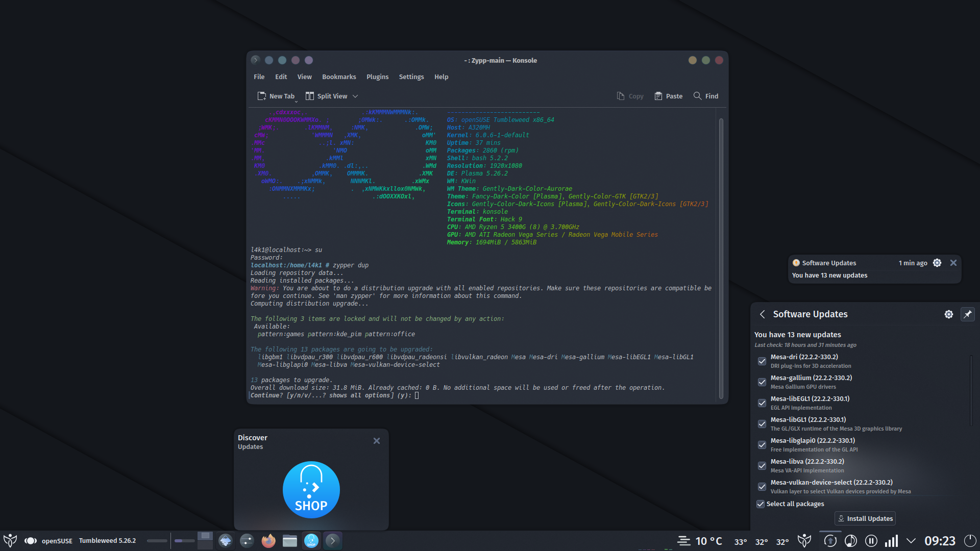Uncheck the Mesa-gallium package checkbox
This screenshot has height=551, width=980.
(762, 382)
